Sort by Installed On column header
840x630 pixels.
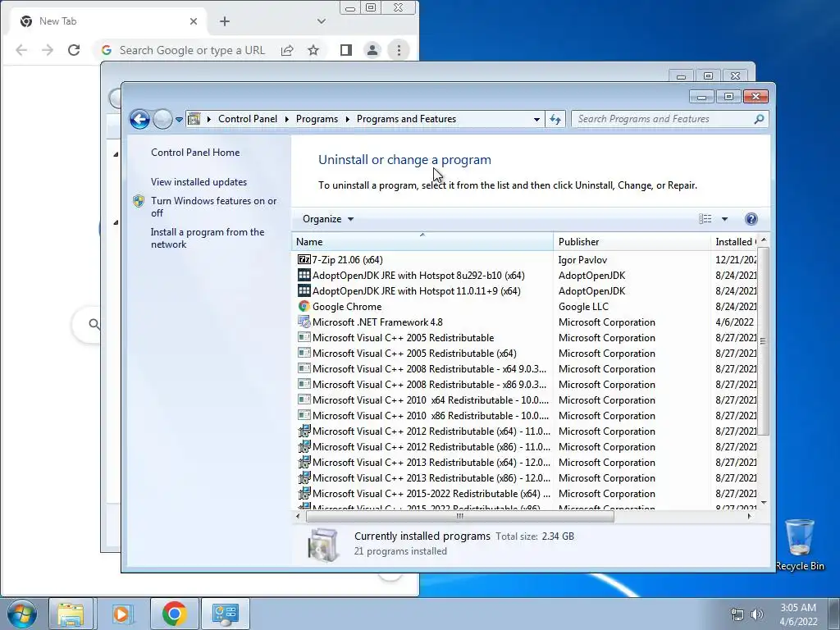click(x=734, y=242)
